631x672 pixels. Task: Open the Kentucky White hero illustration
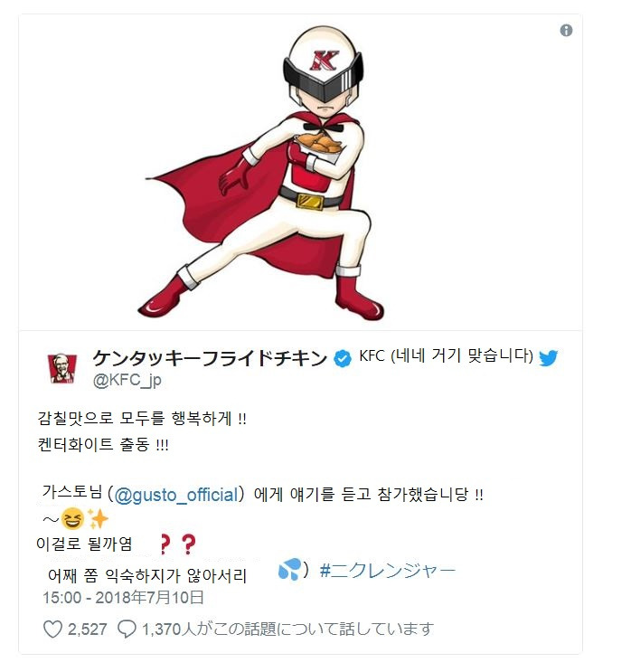(x=261, y=173)
